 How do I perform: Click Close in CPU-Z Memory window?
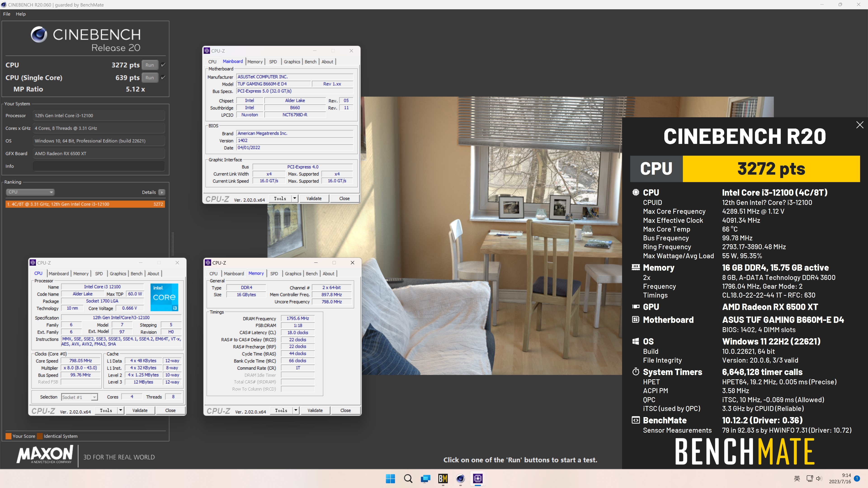345,410
